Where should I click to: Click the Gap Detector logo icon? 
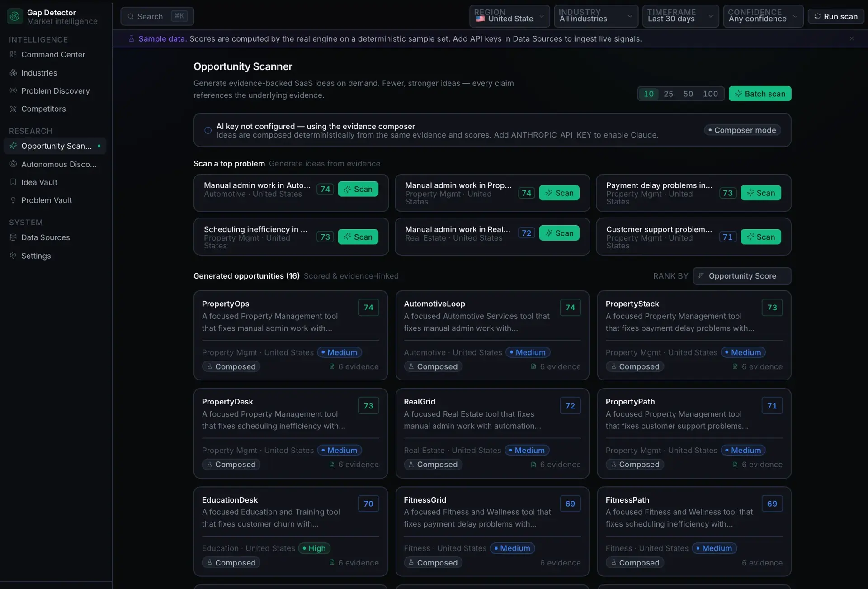pos(14,16)
